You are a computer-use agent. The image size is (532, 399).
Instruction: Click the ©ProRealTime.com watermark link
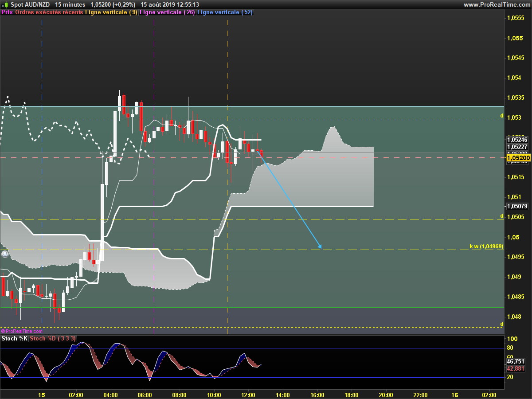pos(22,331)
